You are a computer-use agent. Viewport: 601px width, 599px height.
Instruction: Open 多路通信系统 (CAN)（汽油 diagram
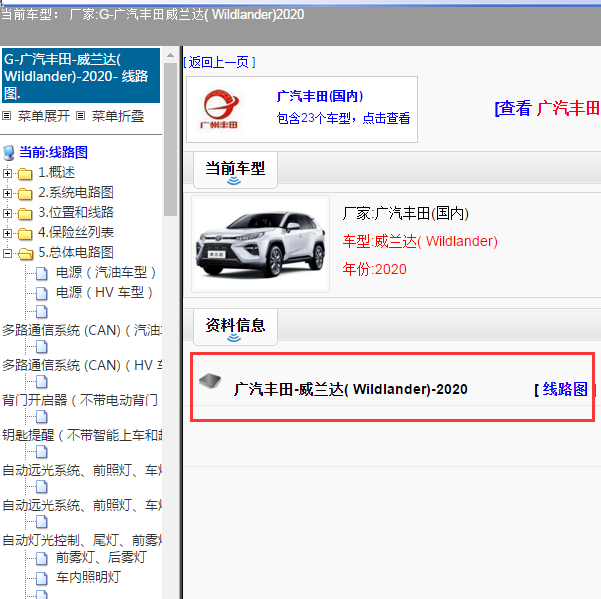pos(82,330)
